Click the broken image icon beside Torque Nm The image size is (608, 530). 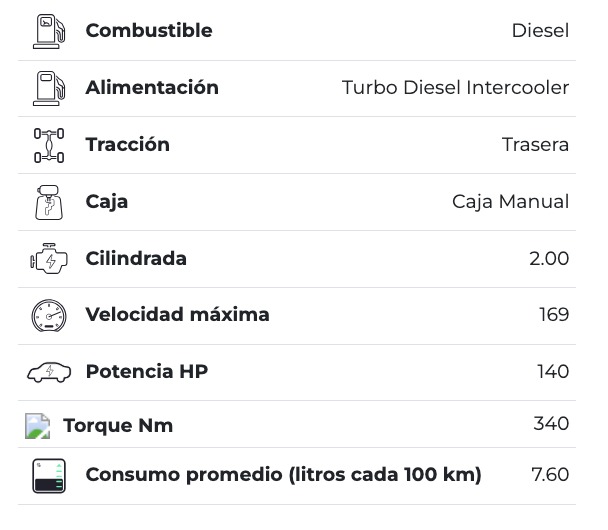coord(37,427)
